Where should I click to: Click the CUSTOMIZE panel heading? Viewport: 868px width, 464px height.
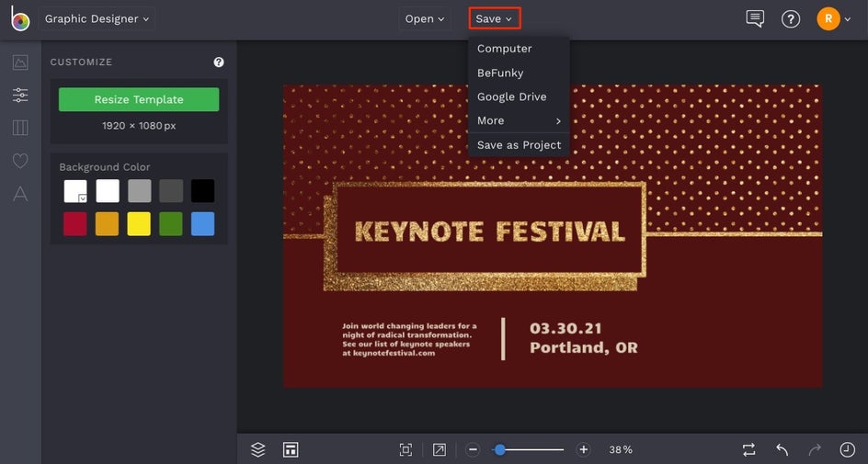81,62
